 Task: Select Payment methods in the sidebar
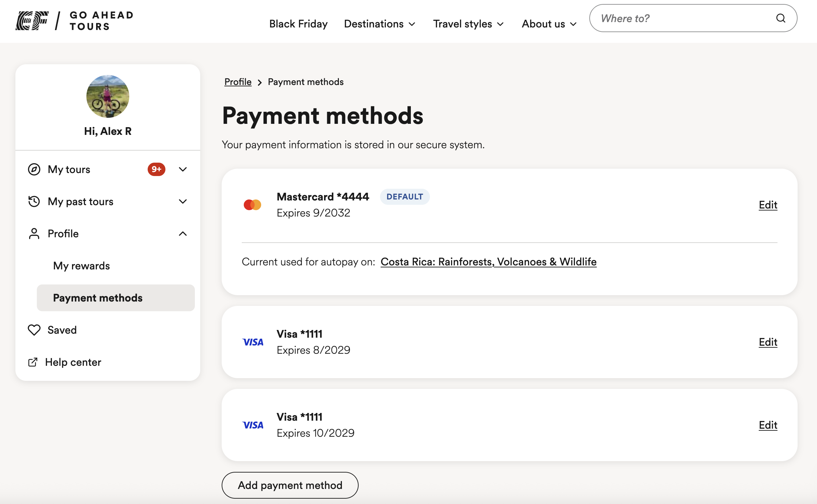point(97,298)
